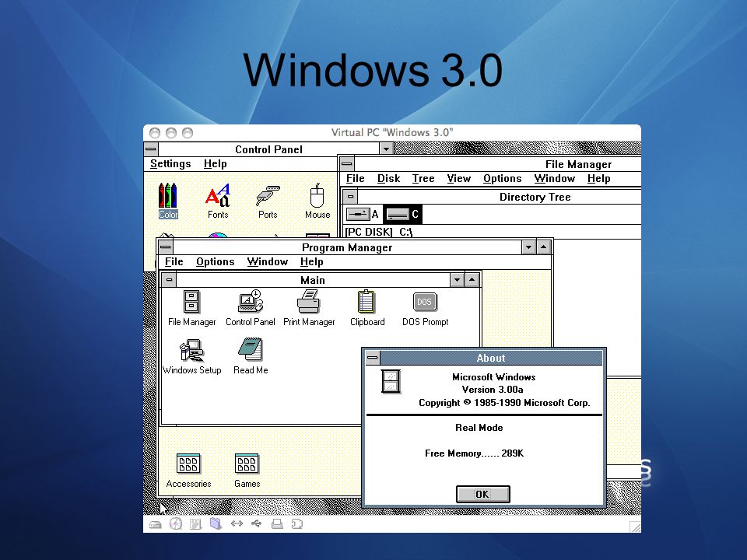747x560 pixels.
Task: Click the Main group maximize up-arrow
Action: click(472, 279)
